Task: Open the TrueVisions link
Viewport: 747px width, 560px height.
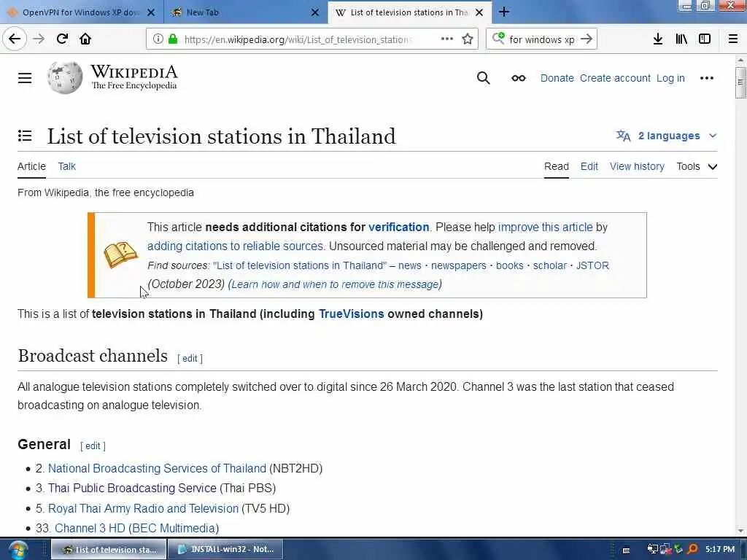Action: 351,314
